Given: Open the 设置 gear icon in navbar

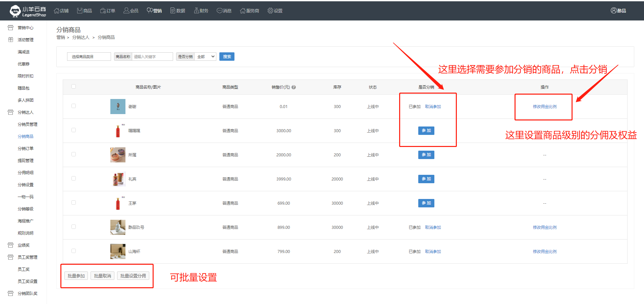Looking at the screenshot, I should coord(270,11).
